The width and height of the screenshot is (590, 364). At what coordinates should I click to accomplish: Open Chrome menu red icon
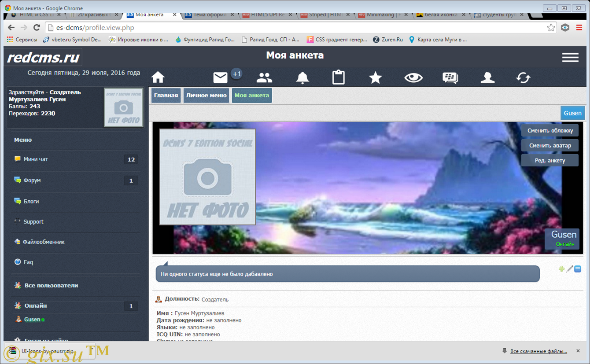(x=579, y=27)
